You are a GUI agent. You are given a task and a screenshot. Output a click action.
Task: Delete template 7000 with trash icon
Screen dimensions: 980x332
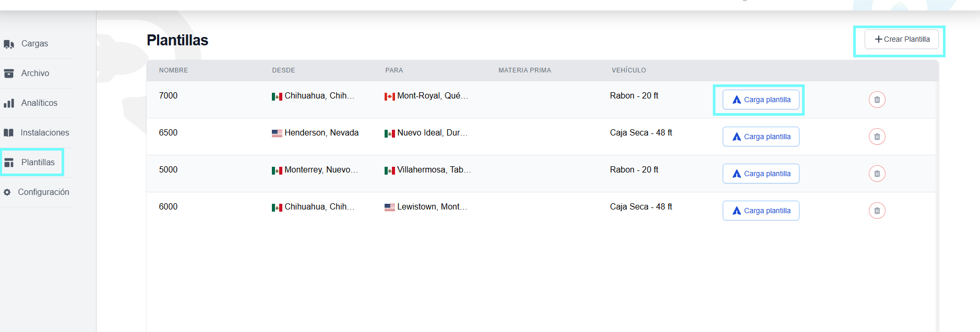coord(877,100)
